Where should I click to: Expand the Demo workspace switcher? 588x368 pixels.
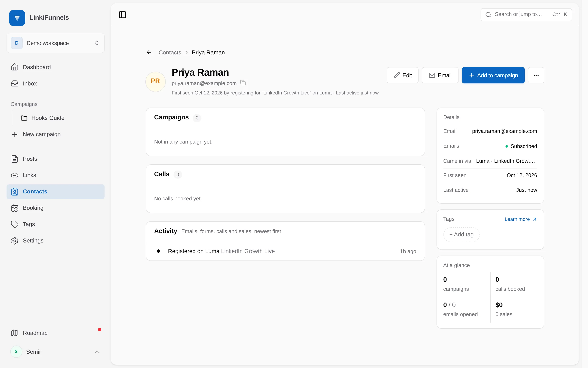pos(55,43)
